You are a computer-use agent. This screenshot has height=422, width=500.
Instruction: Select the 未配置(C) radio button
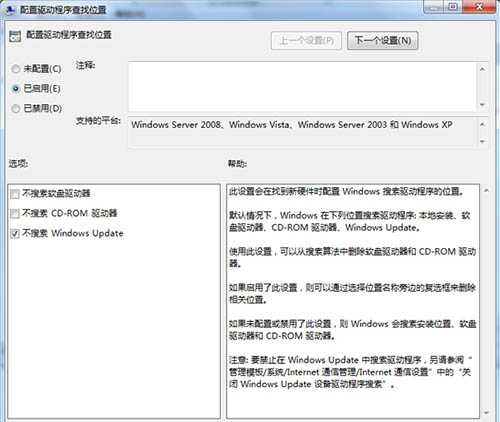16,69
